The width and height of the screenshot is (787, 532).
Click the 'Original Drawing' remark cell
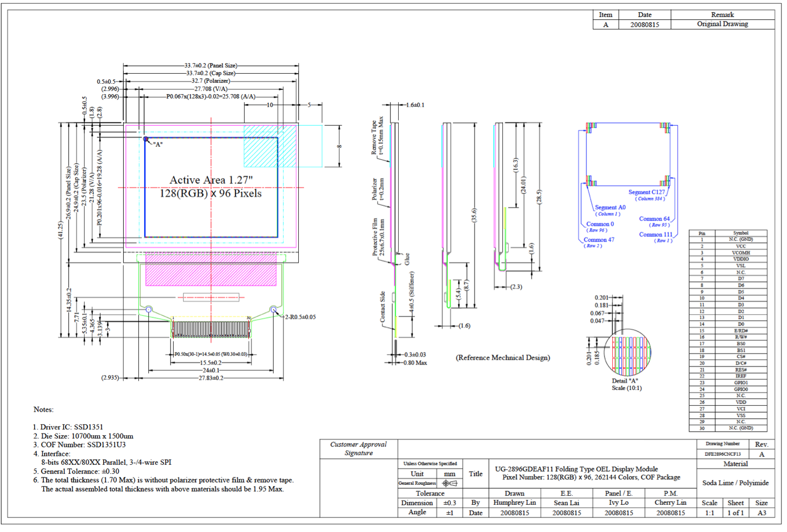click(722, 24)
